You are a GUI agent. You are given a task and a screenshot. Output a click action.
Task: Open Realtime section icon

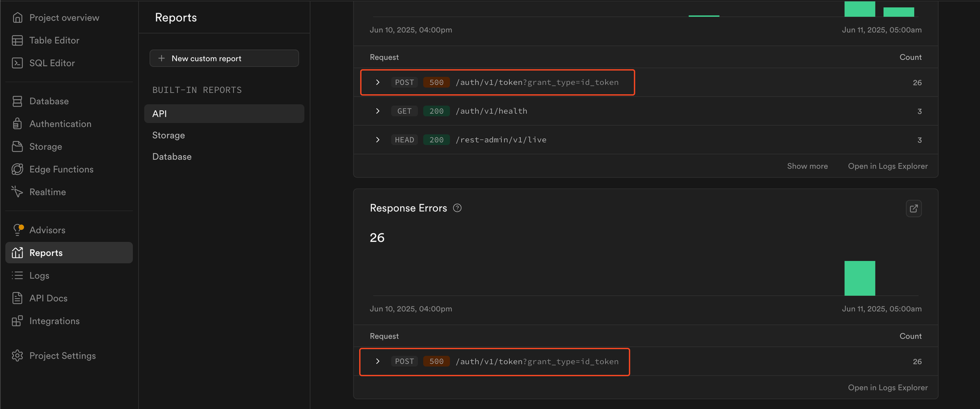click(17, 192)
